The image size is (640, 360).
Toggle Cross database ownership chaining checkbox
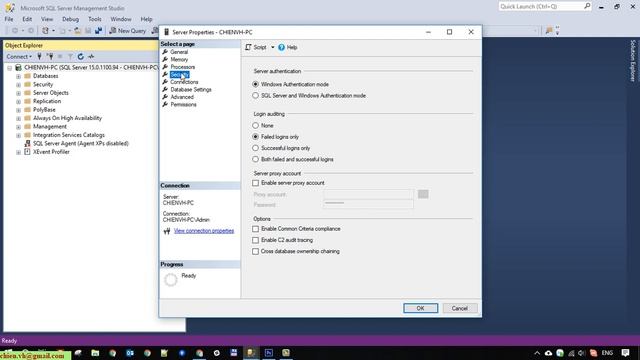[x=256, y=251]
